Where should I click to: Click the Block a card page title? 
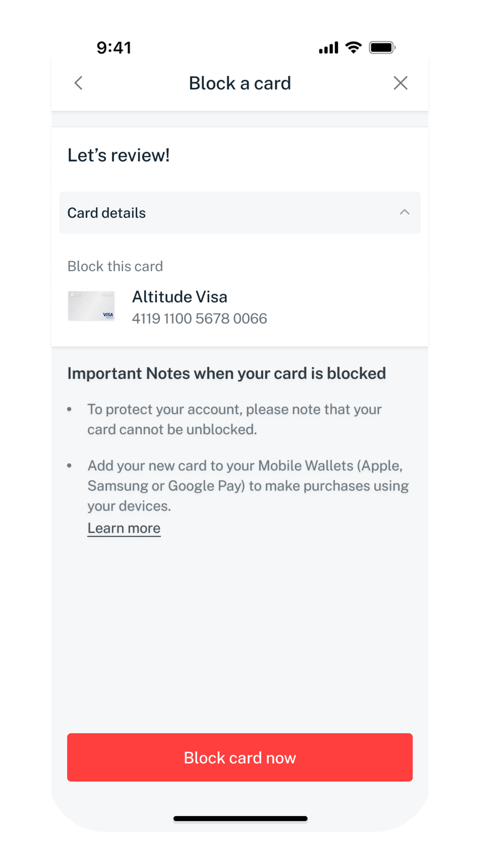coord(240,83)
